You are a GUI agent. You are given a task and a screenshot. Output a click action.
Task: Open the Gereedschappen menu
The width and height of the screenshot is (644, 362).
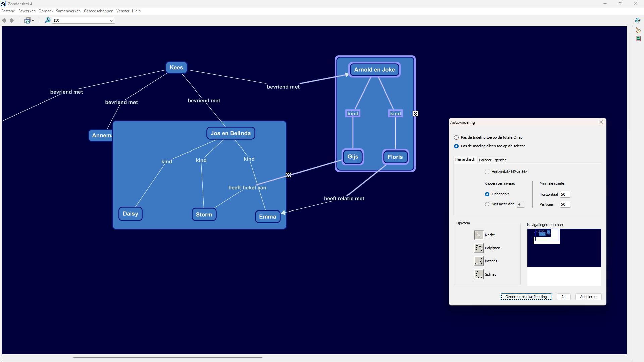(x=98, y=11)
